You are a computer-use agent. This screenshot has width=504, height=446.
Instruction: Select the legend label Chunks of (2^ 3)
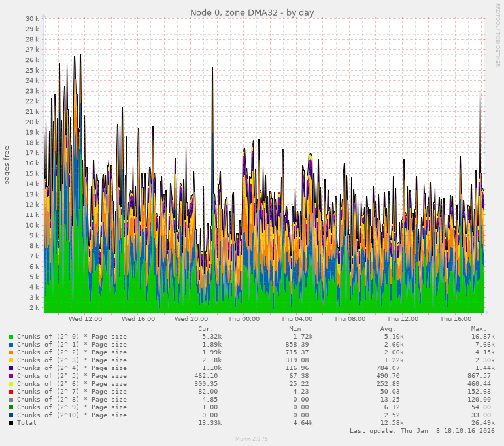pos(72,360)
